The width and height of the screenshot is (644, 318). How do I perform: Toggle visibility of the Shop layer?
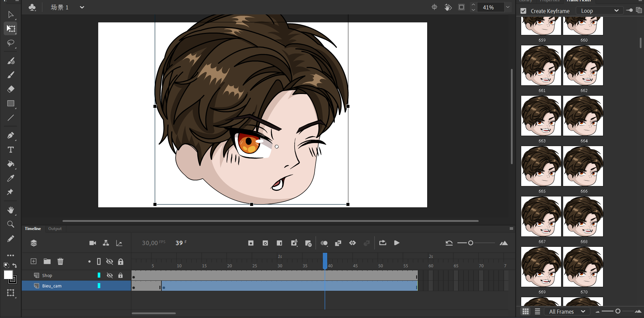[109, 275]
